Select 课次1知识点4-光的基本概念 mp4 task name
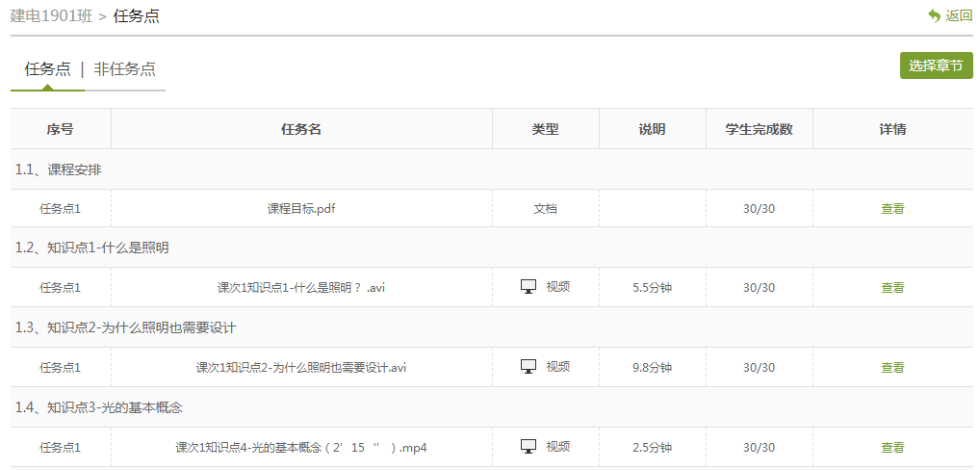This screenshot has width=980, height=470. tap(301, 448)
